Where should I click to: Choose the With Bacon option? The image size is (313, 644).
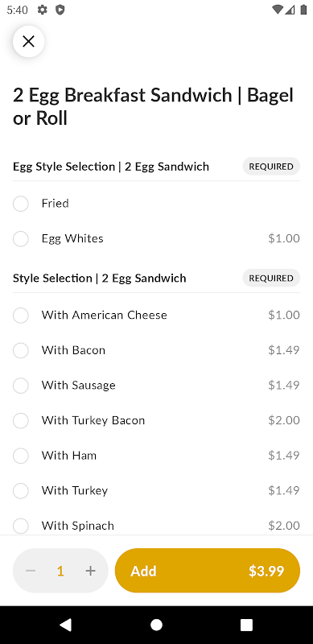[x=156, y=350]
